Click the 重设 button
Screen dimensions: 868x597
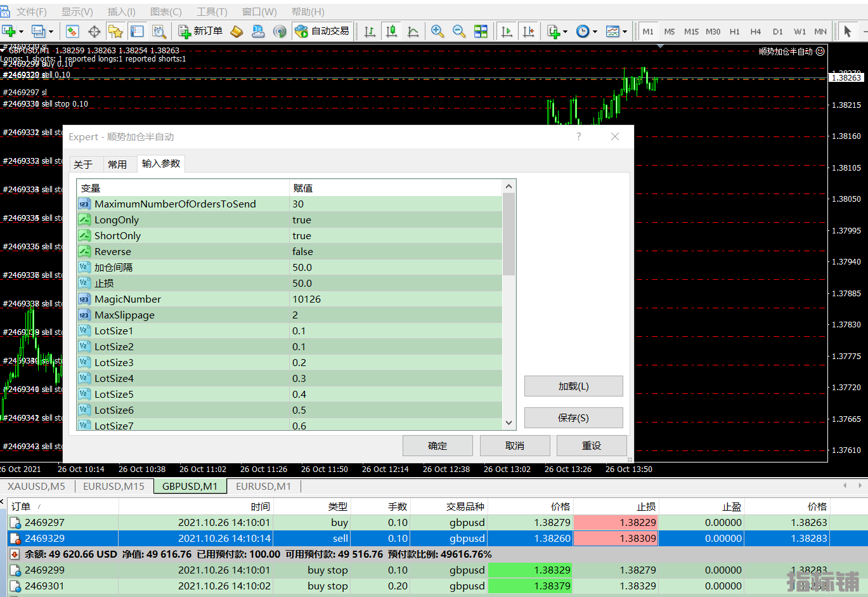(592, 445)
